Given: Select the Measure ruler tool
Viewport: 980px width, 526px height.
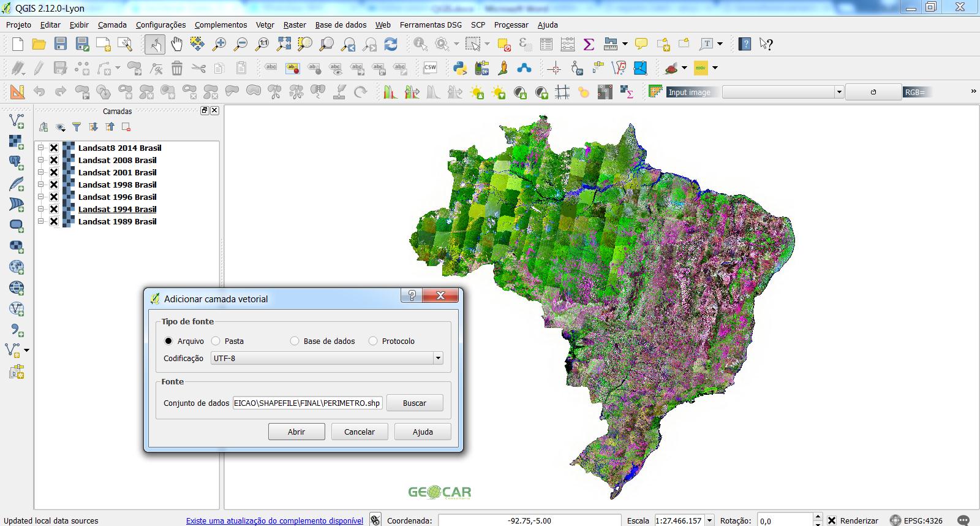Looking at the screenshot, I should pyautogui.click(x=610, y=44).
